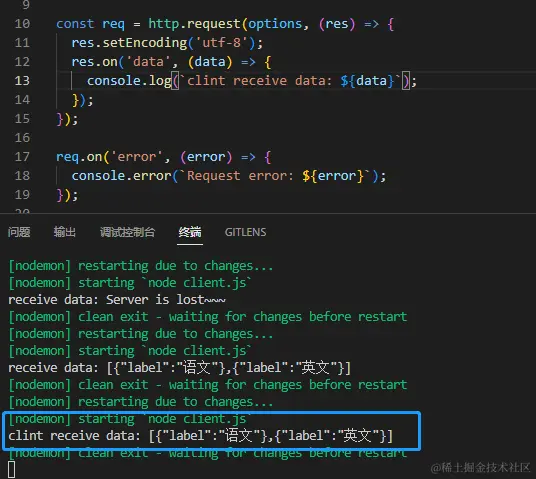Open the 调试控制台 tab
The image size is (536, 479).
pyautogui.click(x=128, y=232)
